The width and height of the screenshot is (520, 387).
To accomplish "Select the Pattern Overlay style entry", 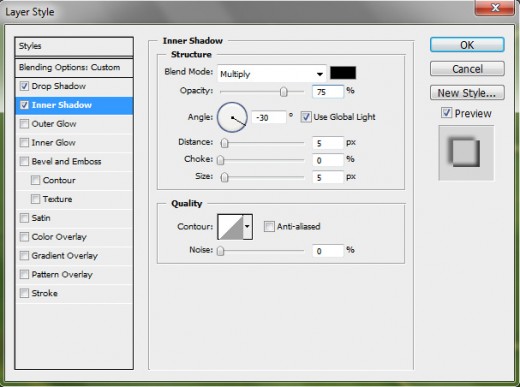I will click(74, 274).
